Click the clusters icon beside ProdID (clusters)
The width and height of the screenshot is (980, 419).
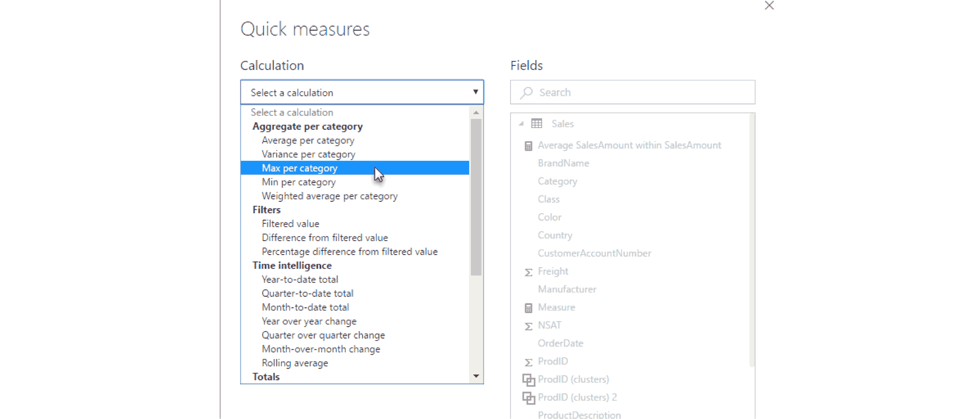pos(528,379)
